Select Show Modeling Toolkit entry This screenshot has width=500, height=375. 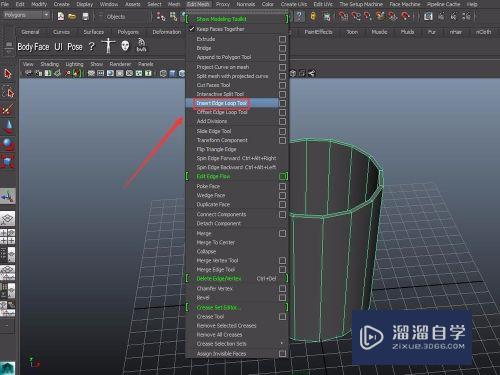pos(221,19)
